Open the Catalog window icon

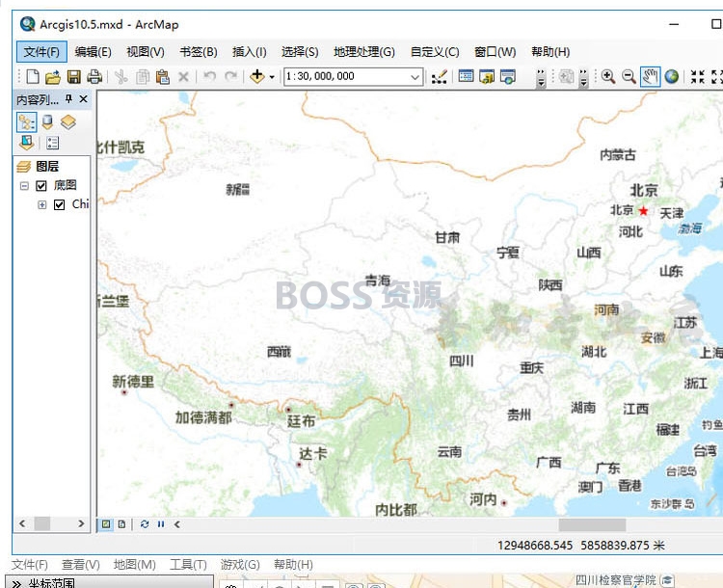[x=487, y=76]
